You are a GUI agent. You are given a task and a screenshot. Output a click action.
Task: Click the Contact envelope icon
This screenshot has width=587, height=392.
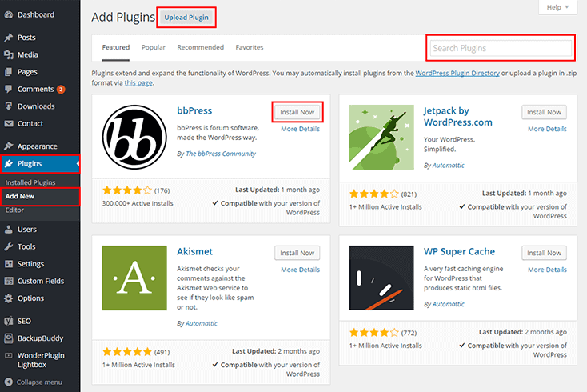8,123
